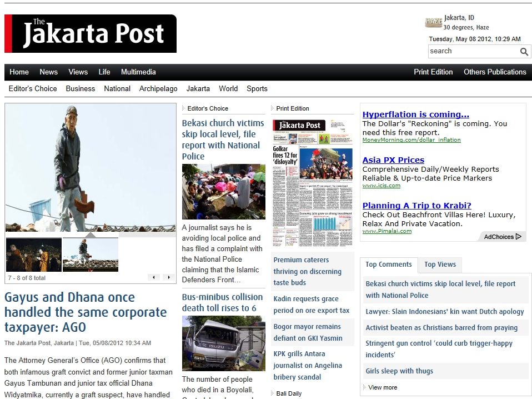The width and height of the screenshot is (532, 399).
Task: Expand View more under top comments
Action: click(383, 387)
